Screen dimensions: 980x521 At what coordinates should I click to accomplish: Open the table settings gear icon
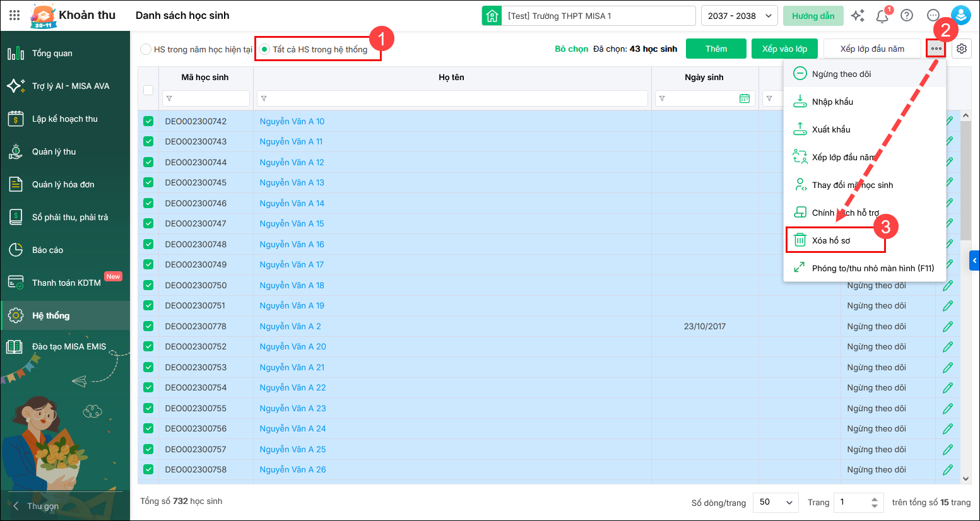[962, 49]
